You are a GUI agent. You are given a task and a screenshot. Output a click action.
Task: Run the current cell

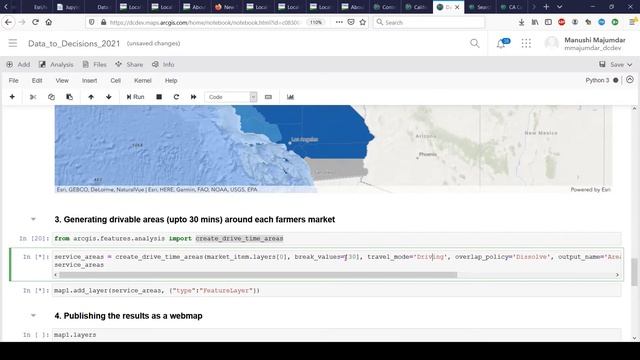coord(136,97)
